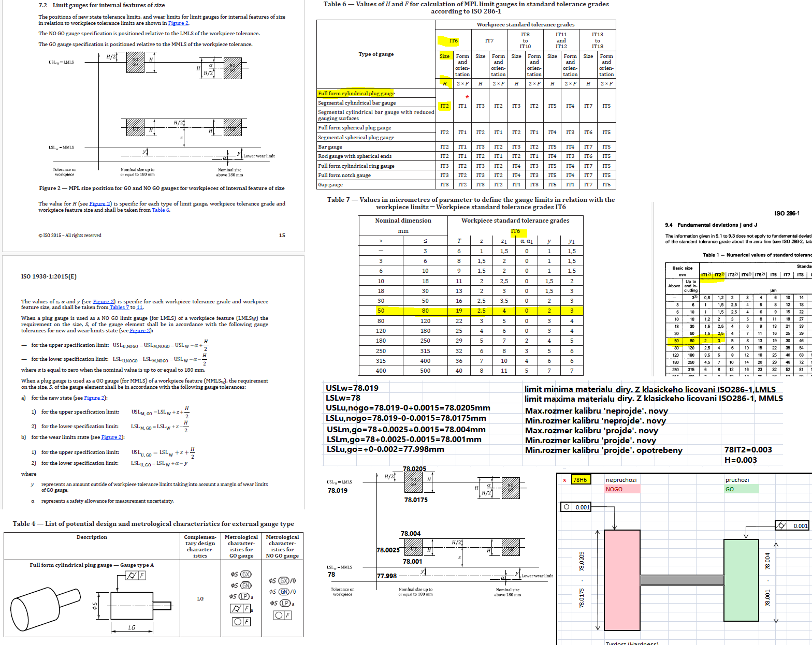
Task: Open the Table 6 hyperlink
Action: (x=160, y=210)
